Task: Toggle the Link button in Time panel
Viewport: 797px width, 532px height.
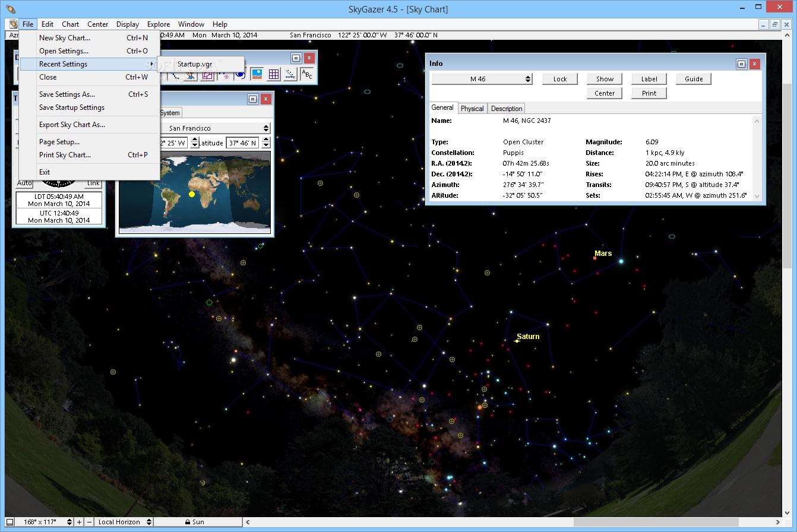Action: pyautogui.click(x=94, y=183)
